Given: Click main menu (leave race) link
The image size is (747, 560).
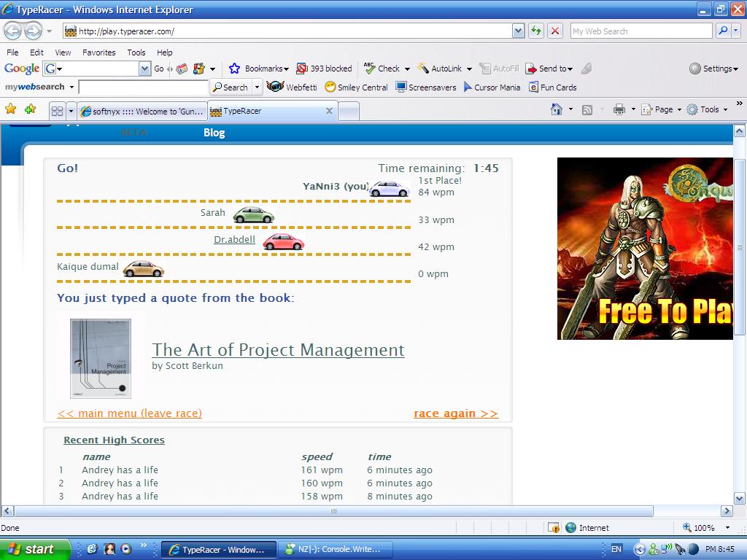Looking at the screenshot, I should (130, 413).
